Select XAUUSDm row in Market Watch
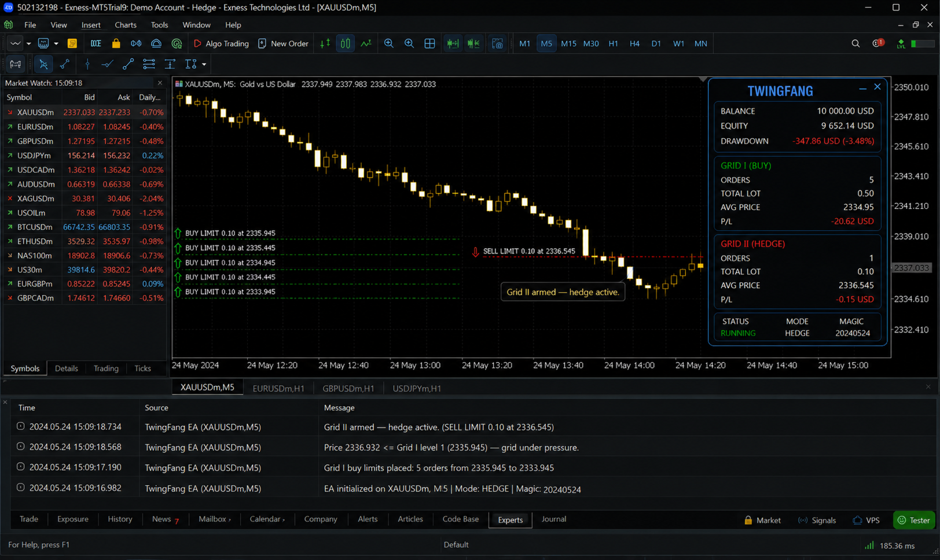This screenshot has height=560, width=940. coord(85,112)
